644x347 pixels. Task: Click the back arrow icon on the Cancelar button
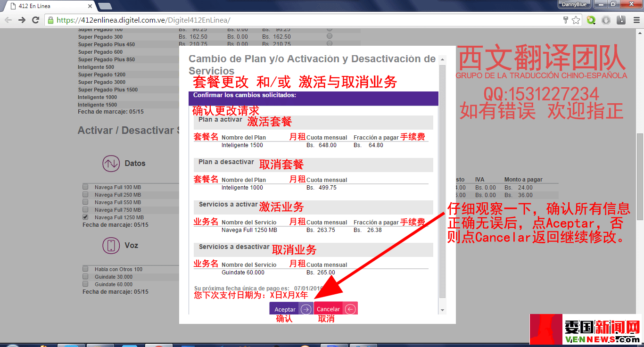tap(350, 309)
